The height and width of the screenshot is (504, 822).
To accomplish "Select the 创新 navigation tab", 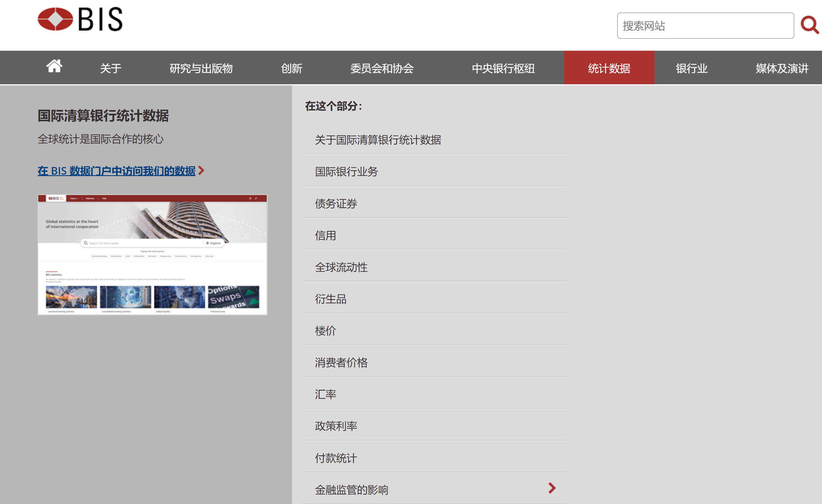I will point(291,68).
